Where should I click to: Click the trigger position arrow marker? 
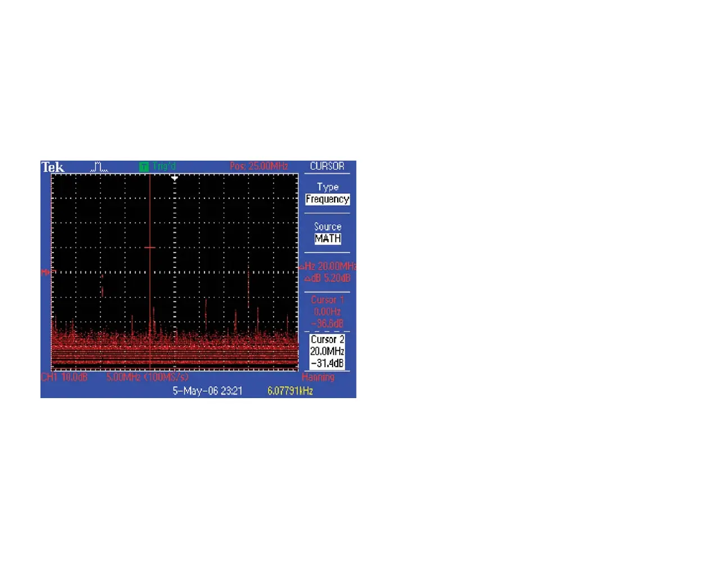175,178
